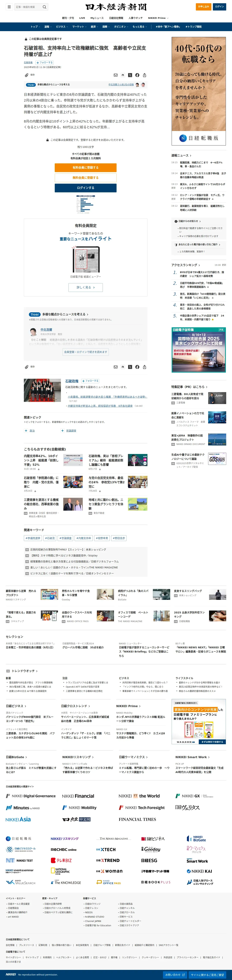Click the blue header ログイン button
This screenshot has height=980, width=232.
tap(220, 7)
